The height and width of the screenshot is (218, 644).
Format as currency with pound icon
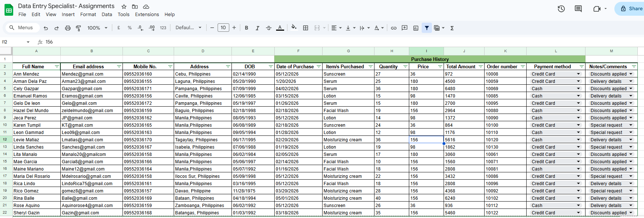click(118, 28)
